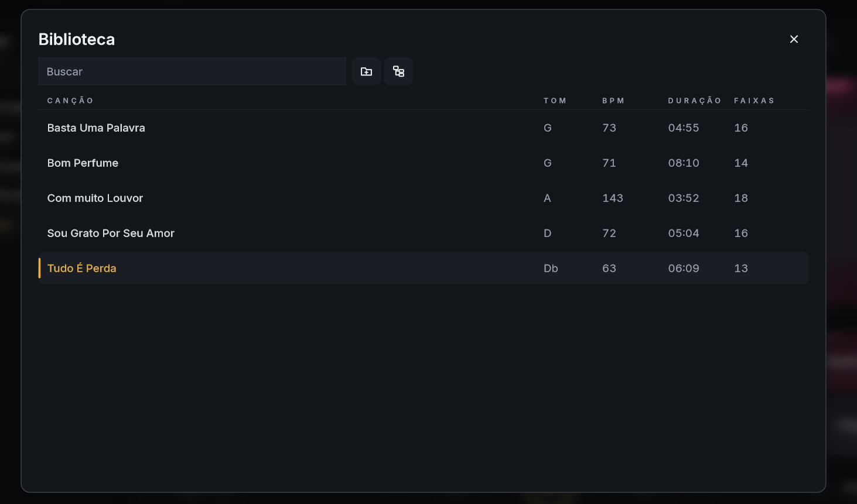Click the 08:10 duration value
The height and width of the screenshot is (504, 857).
pyautogui.click(x=684, y=163)
